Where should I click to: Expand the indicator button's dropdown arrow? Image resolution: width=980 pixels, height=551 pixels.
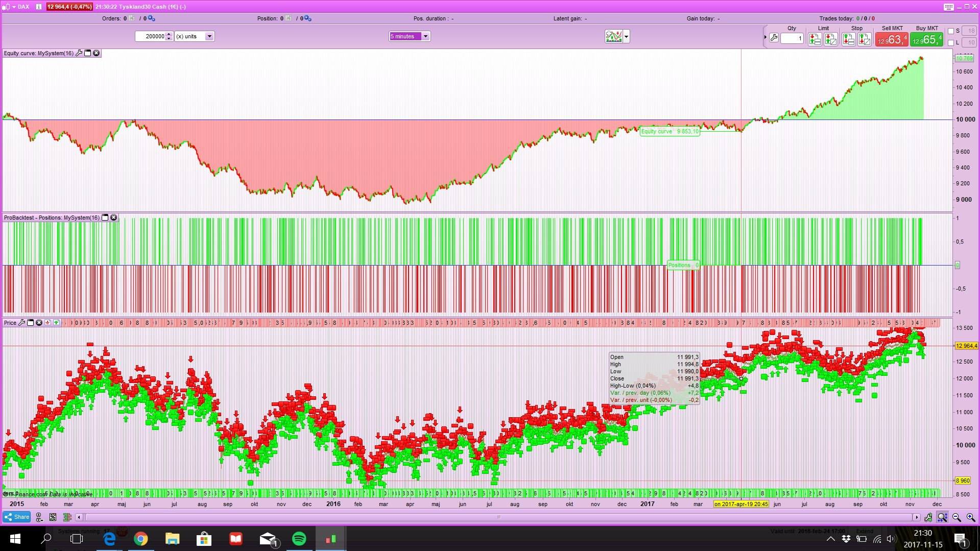tap(627, 36)
